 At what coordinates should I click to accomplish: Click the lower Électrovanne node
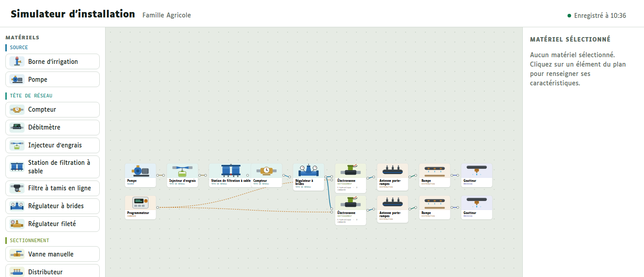tap(351, 210)
